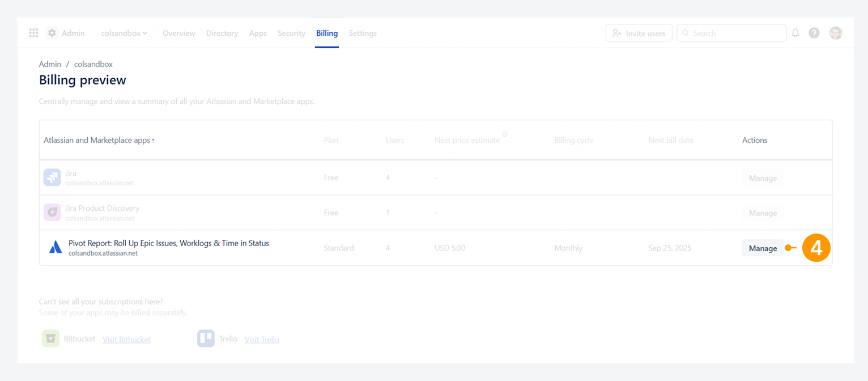Open the app switcher grid icon
868x381 pixels.
click(x=33, y=33)
